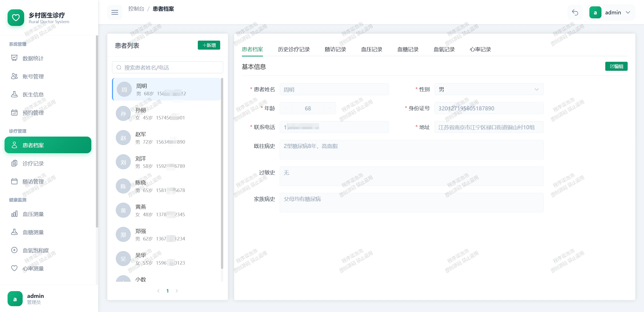Click the 患者姓名 input field

(334, 89)
